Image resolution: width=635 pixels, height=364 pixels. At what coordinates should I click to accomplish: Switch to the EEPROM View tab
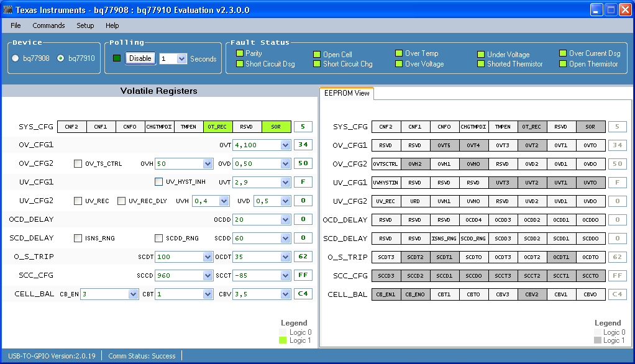click(347, 93)
